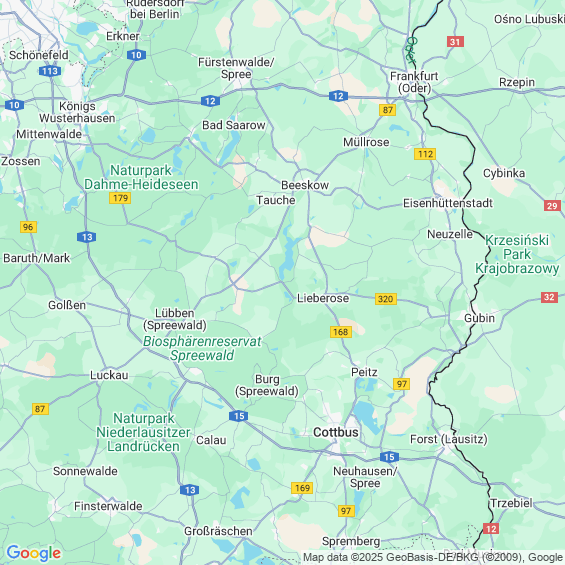Select the Beeskow town label
The width and height of the screenshot is (565, 565).
point(305,185)
